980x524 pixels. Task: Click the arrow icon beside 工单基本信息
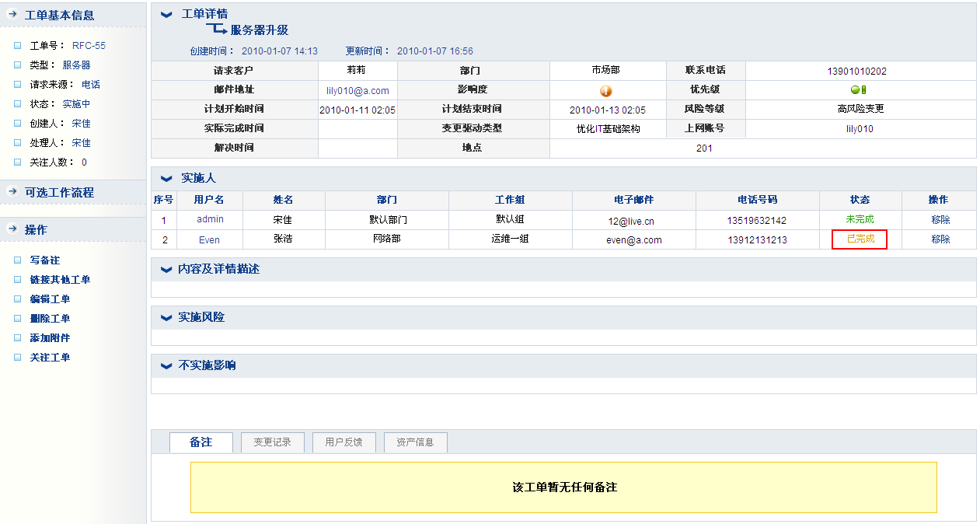click(12, 15)
